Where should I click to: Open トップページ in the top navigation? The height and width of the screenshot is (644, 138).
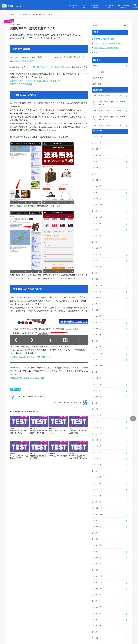click(73, 6)
